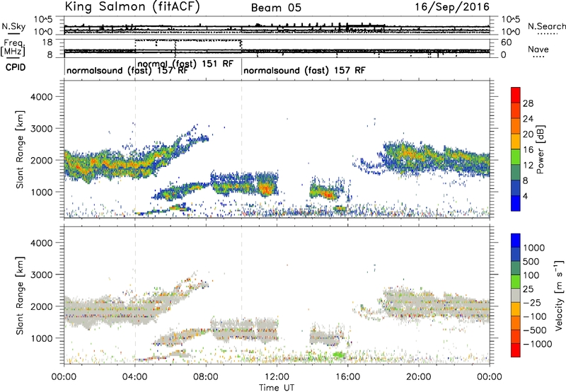This screenshot has height=392, width=566.
Task: Click the '3000' tick on the velocity panel axis
Action: [41, 275]
